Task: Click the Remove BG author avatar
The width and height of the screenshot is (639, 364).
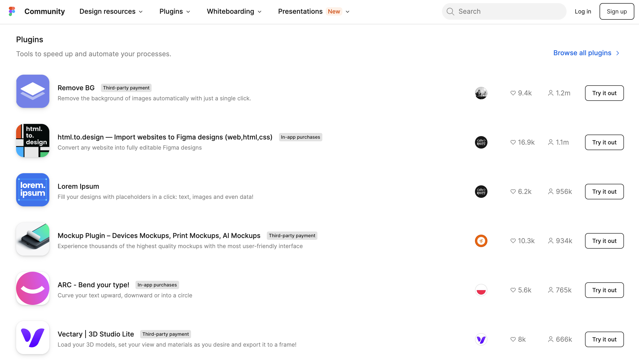Action: point(481,93)
